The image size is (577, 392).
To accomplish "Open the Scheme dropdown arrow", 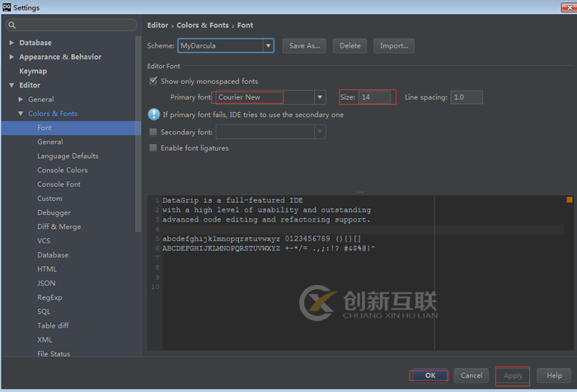I will point(268,45).
